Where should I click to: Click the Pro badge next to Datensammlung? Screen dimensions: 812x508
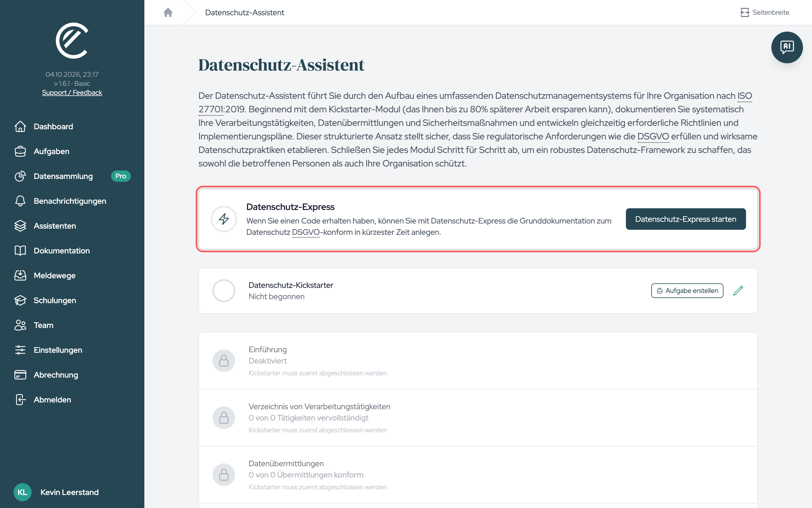(121, 176)
